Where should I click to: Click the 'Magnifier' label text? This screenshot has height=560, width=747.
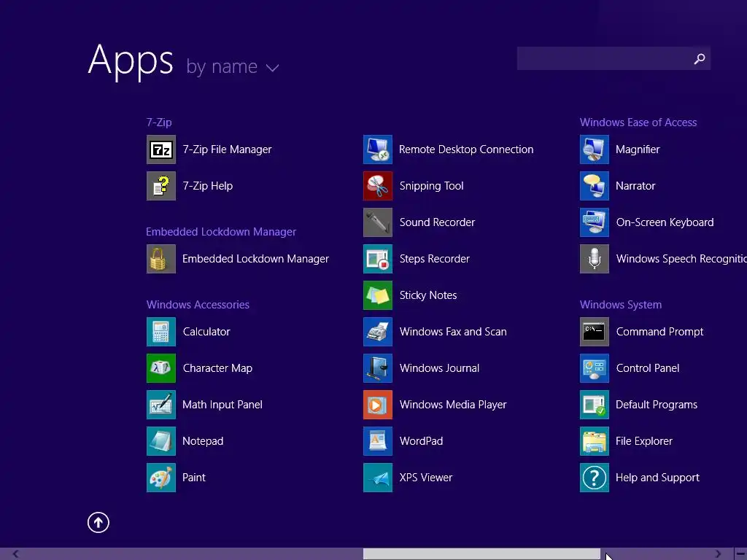pos(638,149)
